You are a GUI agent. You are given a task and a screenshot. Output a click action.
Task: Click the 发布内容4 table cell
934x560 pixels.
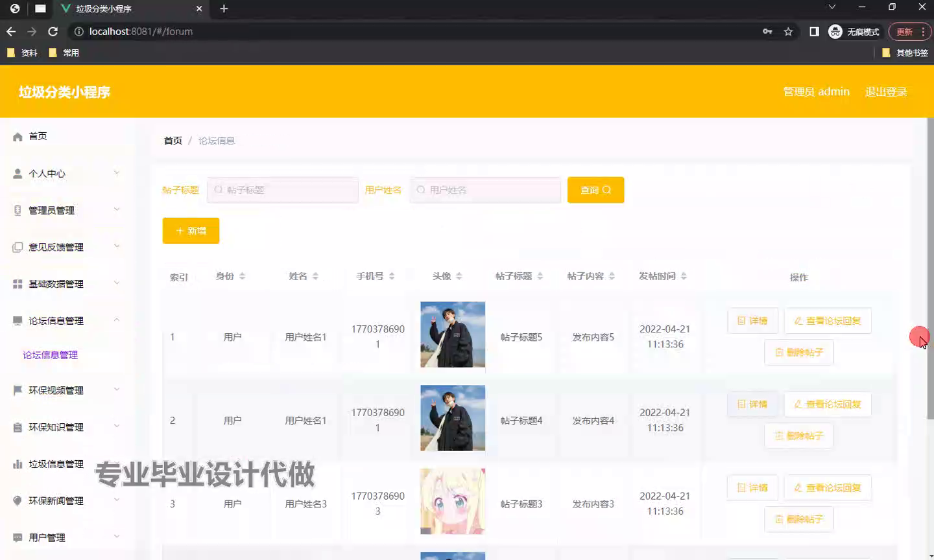[593, 421]
